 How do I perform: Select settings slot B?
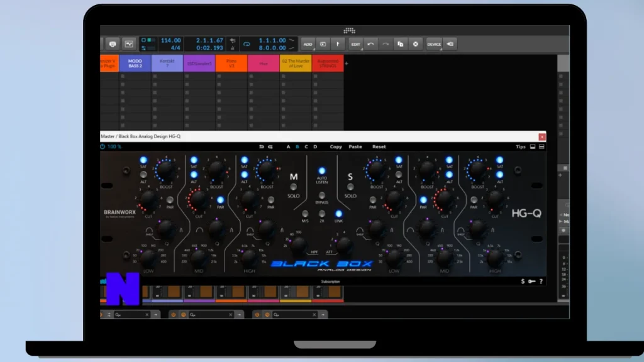coord(297,146)
